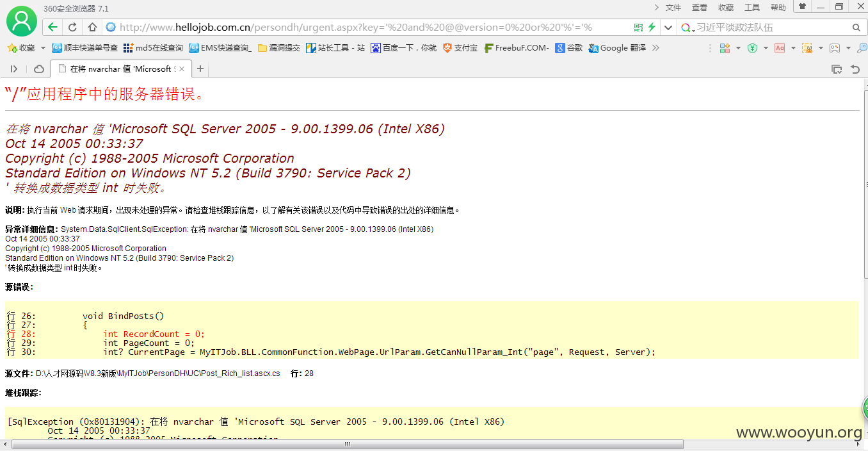Expand dropdown next to extensions grid icon
This screenshot has height=451, width=868.
pyautogui.click(x=738, y=48)
